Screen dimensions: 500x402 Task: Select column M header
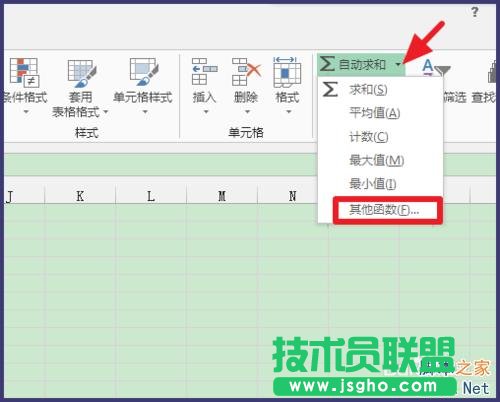click(x=222, y=195)
